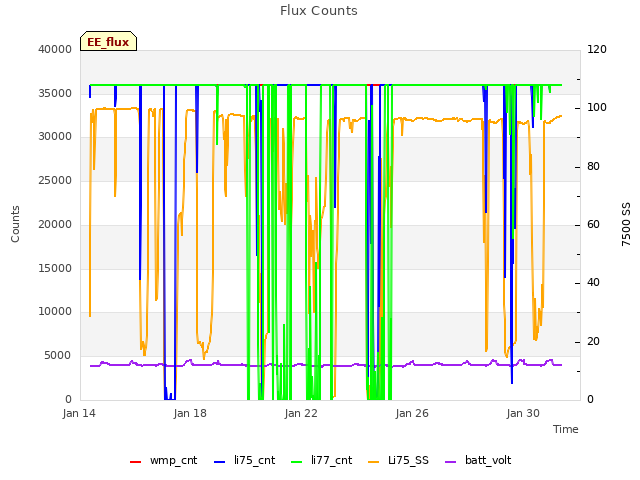Click the 30000 left axis value

(55, 136)
